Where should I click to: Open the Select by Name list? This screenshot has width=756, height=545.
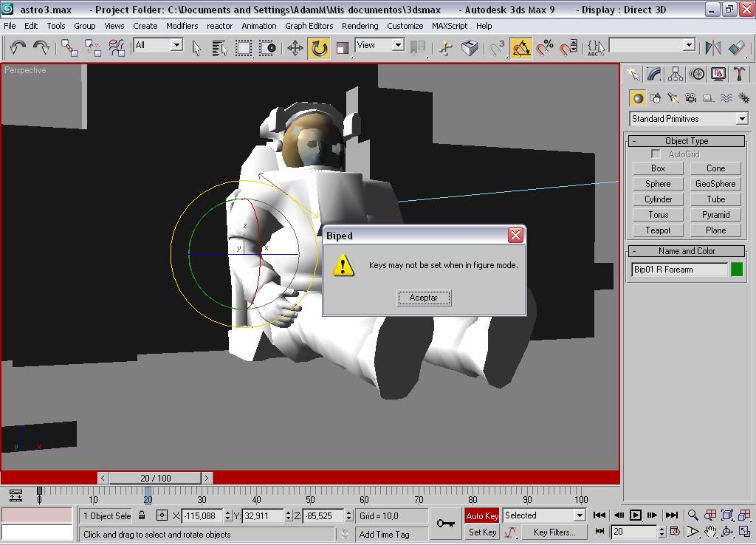[220, 48]
